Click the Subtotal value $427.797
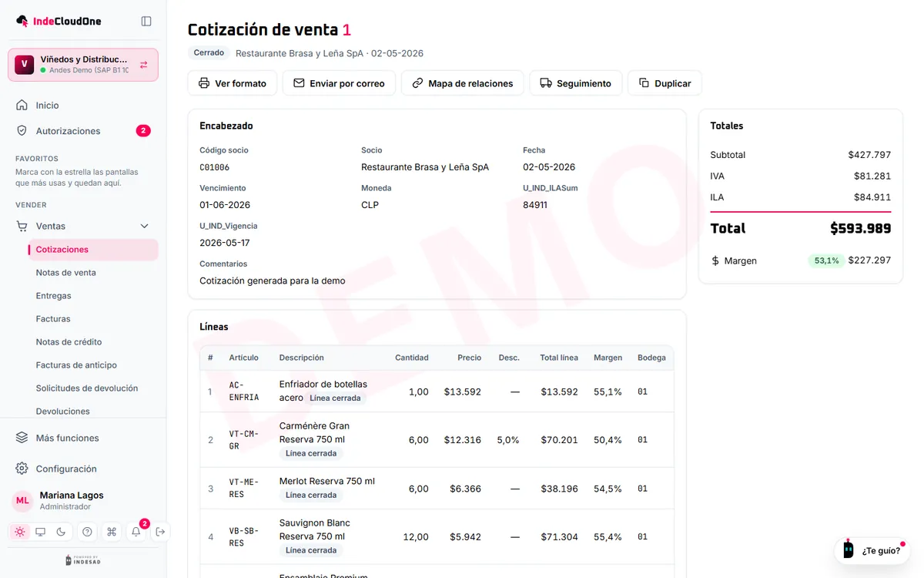 point(869,155)
